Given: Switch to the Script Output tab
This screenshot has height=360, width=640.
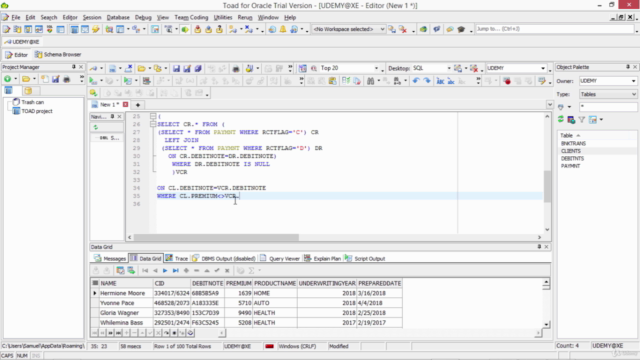Looking at the screenshot, I should tap(365, 258).
